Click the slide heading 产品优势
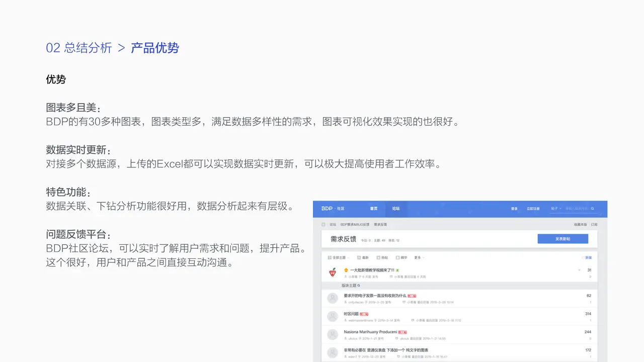 [155, 48]
